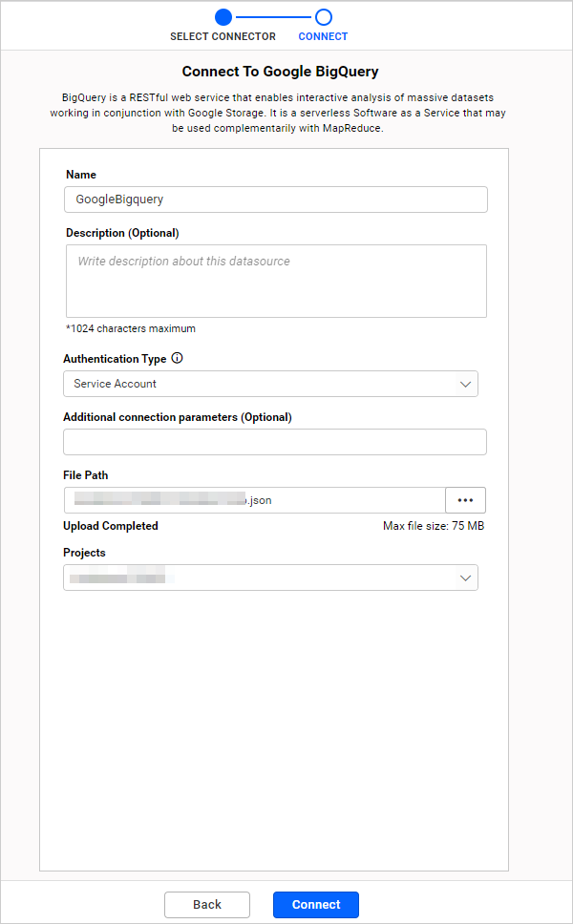573x924 pixels.
Task: Browse files using the ellipsis button
Action: [x=465, y=499]
